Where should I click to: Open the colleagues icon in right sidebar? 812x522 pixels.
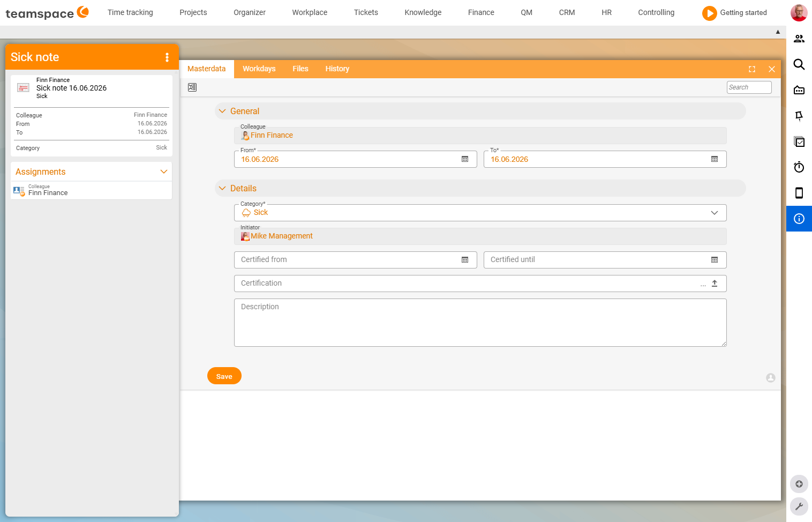(x=799, y=39)
